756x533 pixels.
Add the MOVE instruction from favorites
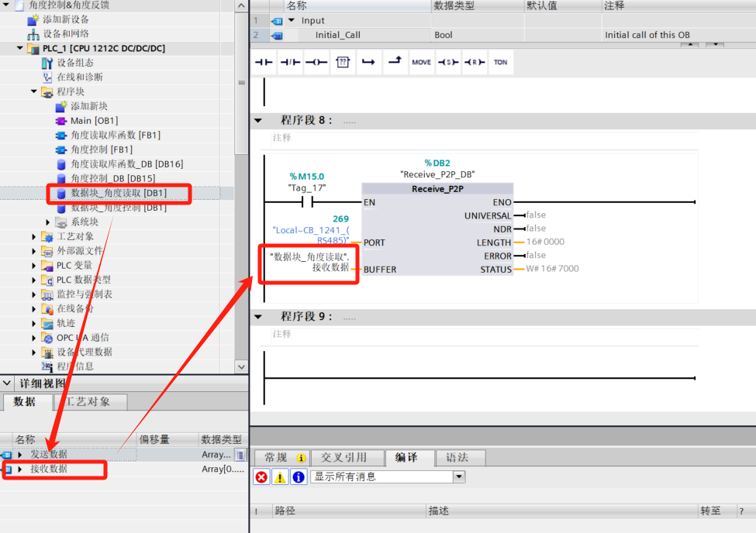tap(421, 62)
